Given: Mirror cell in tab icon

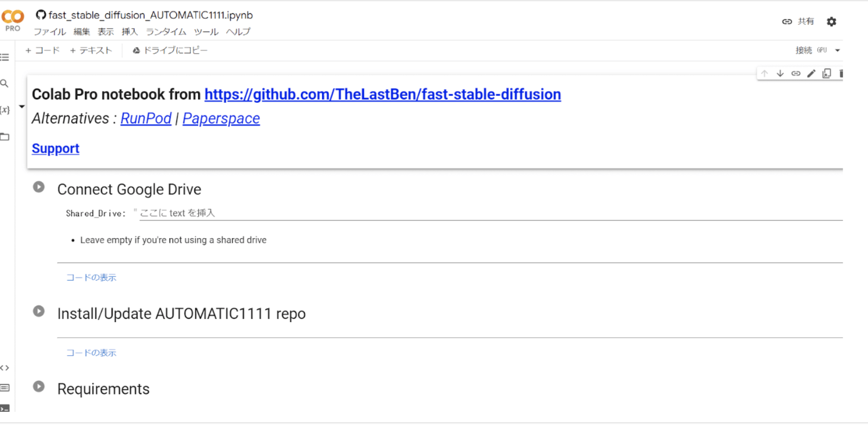Looking at the screenshot, I should tap(827, 73).
